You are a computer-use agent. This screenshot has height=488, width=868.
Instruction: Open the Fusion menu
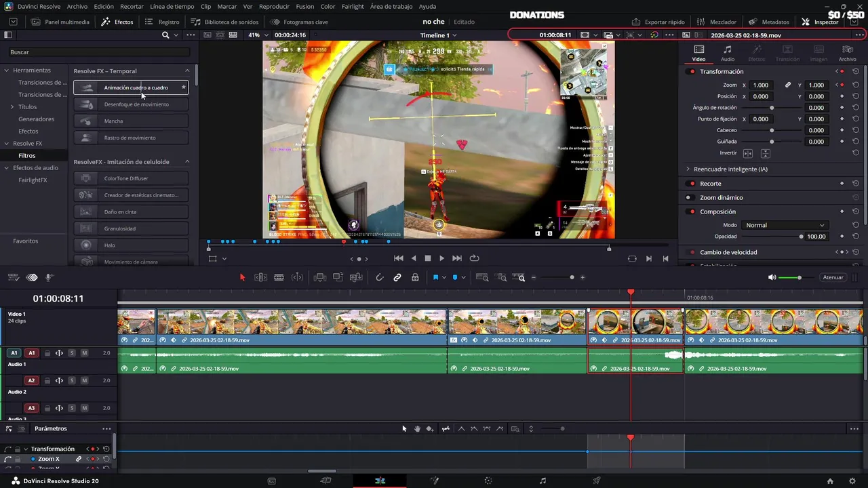304,6
